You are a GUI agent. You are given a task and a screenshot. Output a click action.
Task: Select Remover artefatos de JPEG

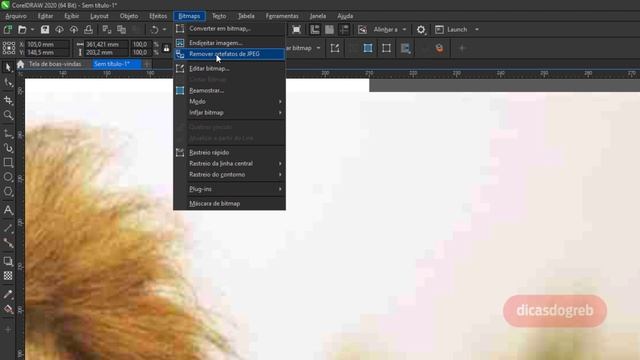point(229,54)
